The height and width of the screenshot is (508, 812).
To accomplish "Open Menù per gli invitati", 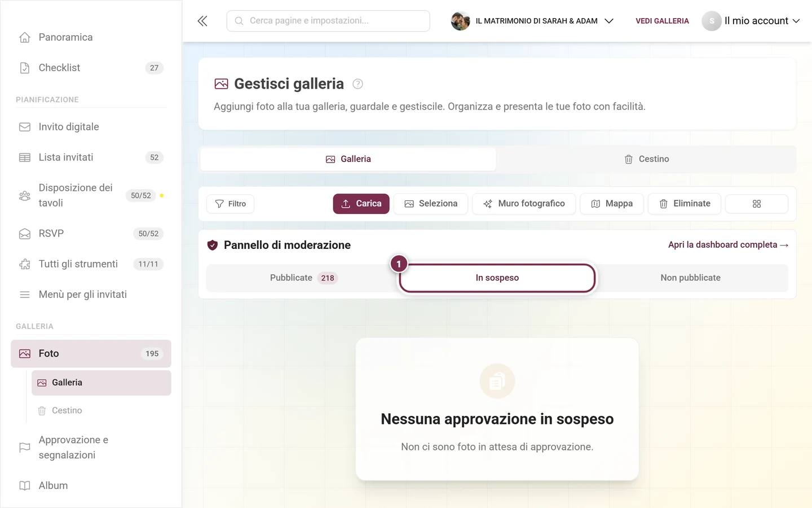I will [91, 295].
